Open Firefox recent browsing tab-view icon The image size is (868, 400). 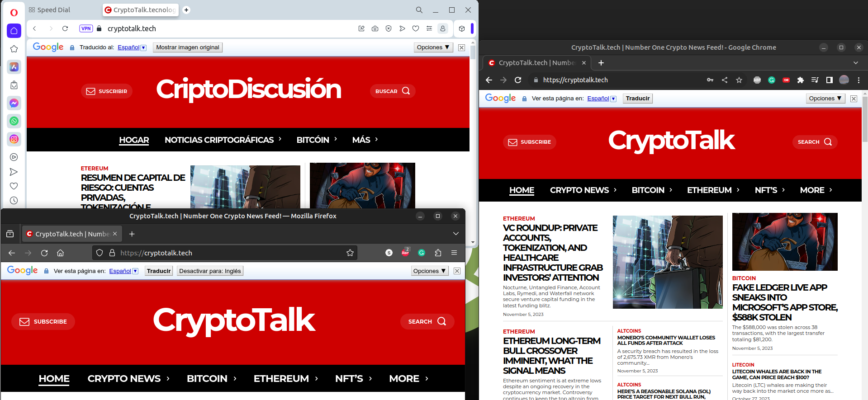click(x=10, y=234)
